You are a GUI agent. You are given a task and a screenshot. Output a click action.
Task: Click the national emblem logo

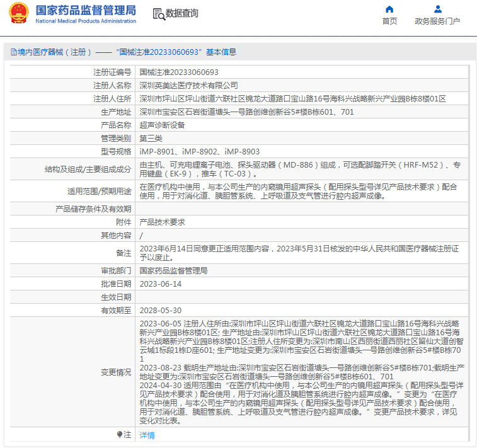[x=18, y=13]
